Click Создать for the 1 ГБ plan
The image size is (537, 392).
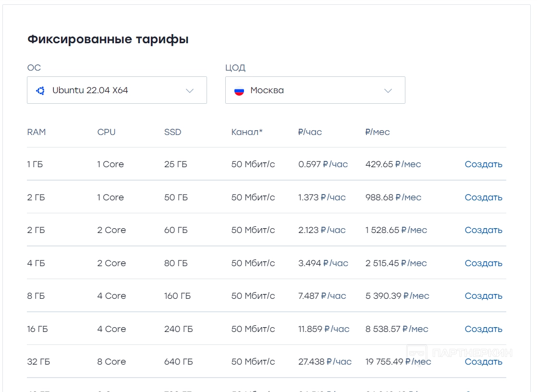tap(483, 164)
